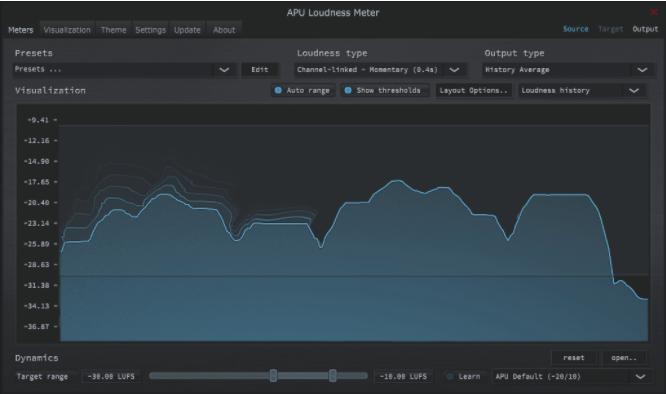Click the -9.41 axis label
Screen dimensions: 666x394
pyautogui.click(x=38, y=120)
